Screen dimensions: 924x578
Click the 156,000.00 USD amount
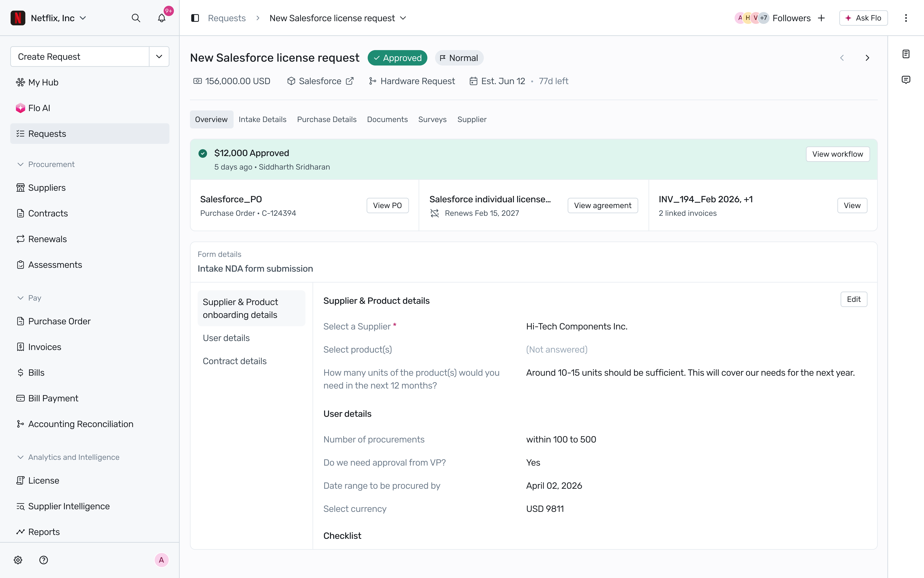(x=232, y=81)
